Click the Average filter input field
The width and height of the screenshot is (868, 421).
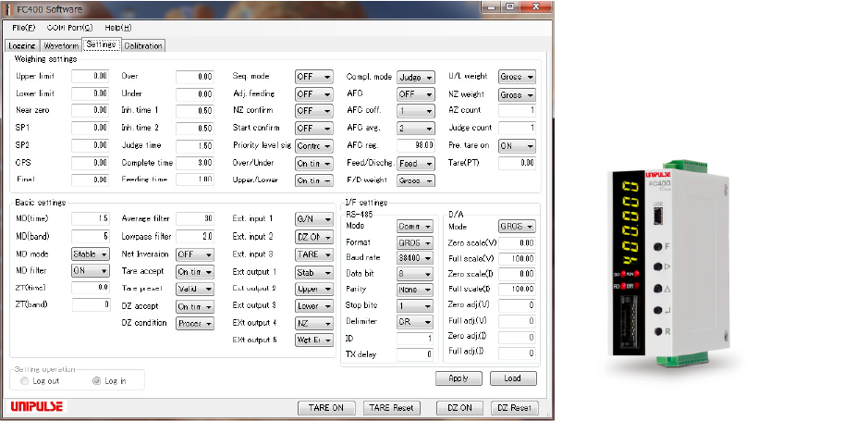[195, 218]
